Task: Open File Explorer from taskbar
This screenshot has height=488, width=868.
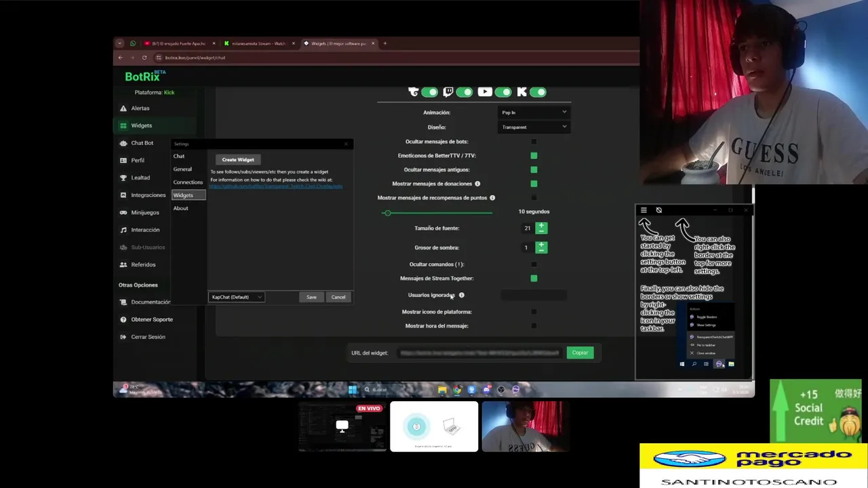Action: 442,390
